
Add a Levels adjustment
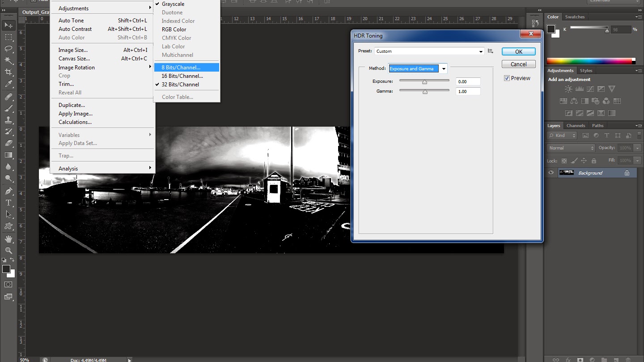(x=579, y=89)
